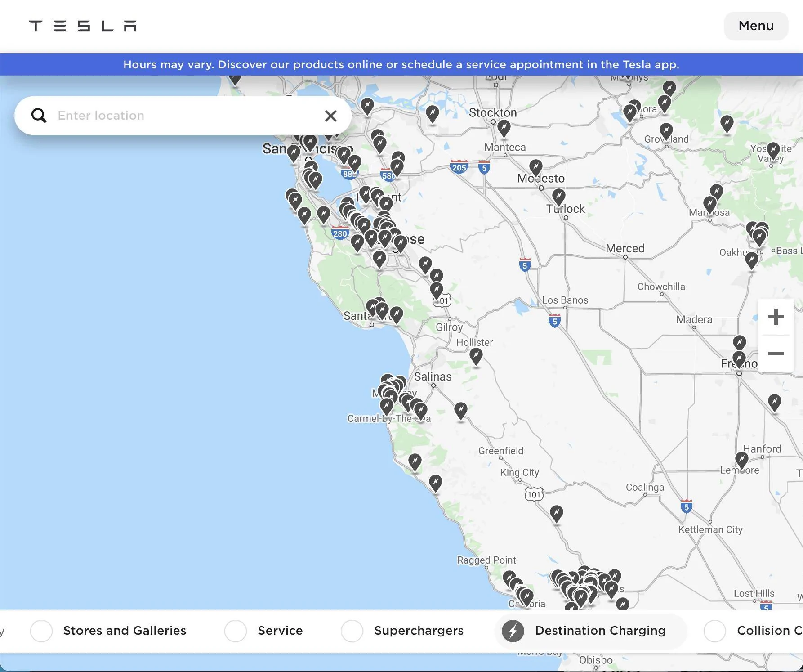This screenshot has width=803, height=672.
Task: Select the lone pin southeast of Fresno
Action: tap(774, 403)
